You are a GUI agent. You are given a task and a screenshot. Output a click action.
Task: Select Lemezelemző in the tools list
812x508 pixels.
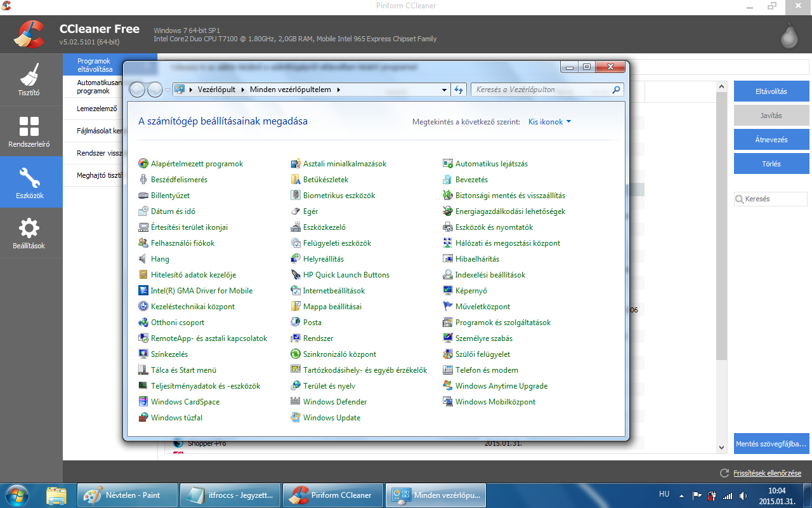97,109
